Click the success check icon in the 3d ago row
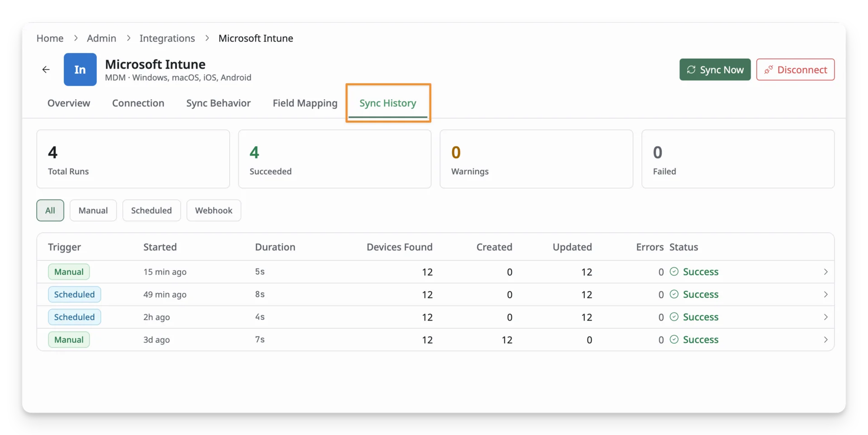 (674, 340)
